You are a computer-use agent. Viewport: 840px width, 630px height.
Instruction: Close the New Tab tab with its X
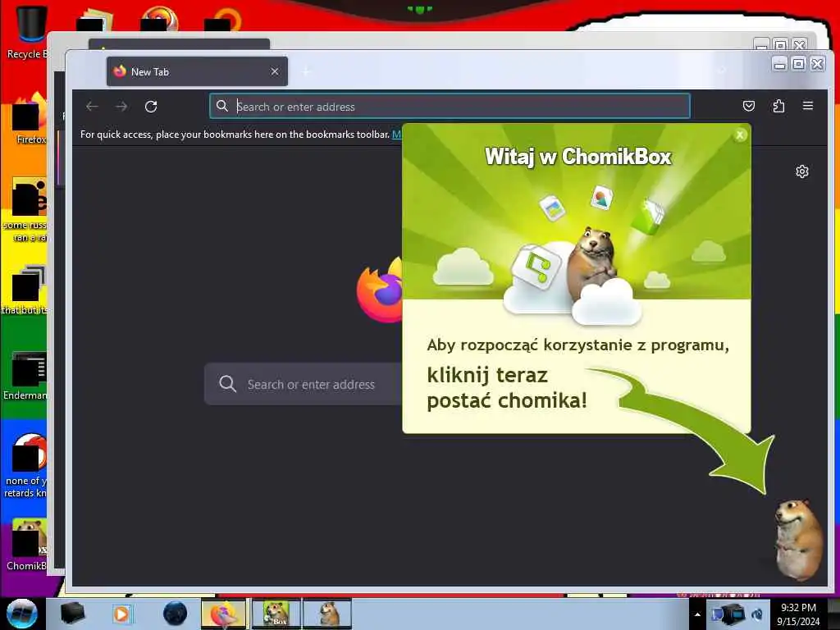click(x=275, y=71)
